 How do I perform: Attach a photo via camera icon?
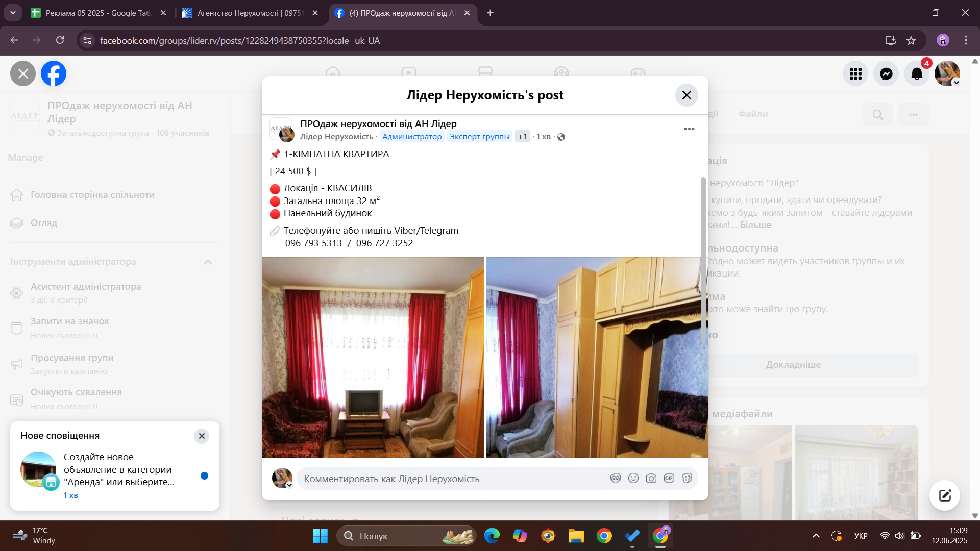(x=651, y=478)
